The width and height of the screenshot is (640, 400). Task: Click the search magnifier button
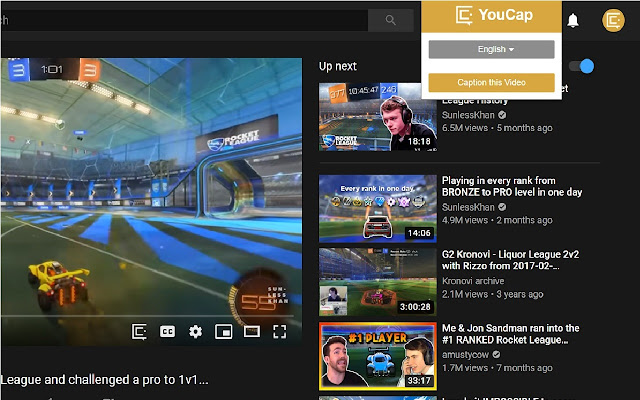pos(391,20)
